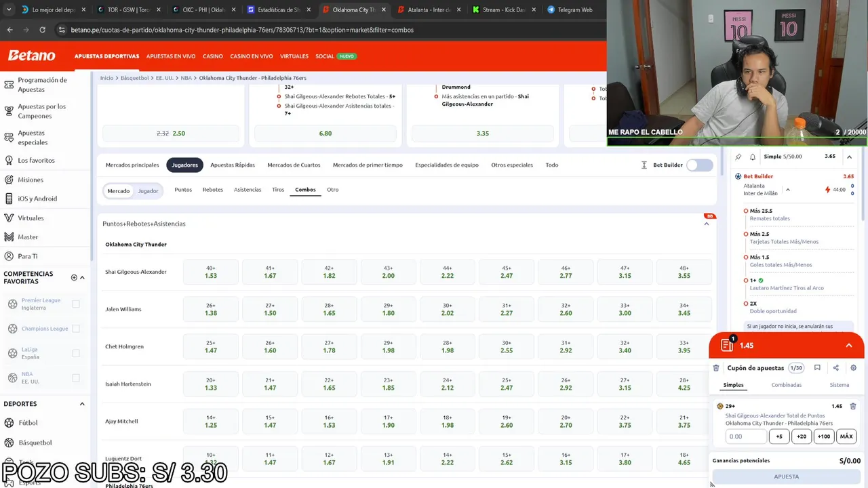Image resolution: width=868 pixels, height=488 pixels.
Task: Collapse the 1.45 bet slip drawer
Action: tap(848, 345)
